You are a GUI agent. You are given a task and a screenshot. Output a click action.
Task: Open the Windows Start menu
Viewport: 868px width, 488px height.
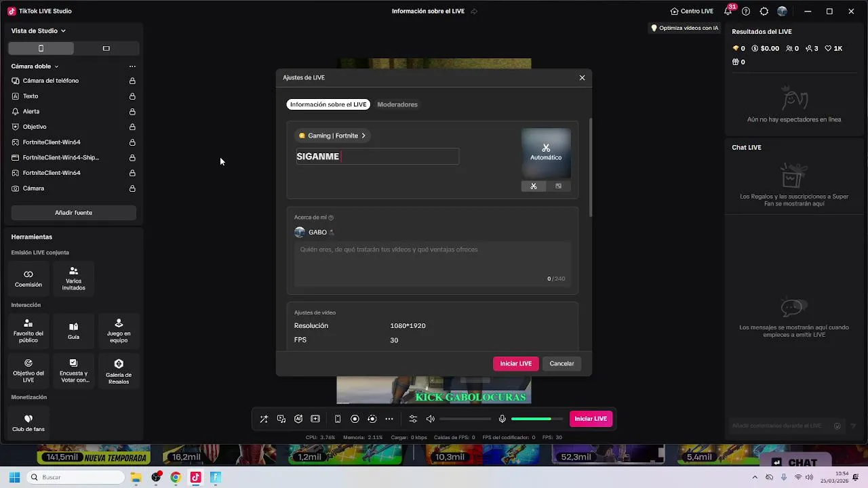click(x=14, y=477)
